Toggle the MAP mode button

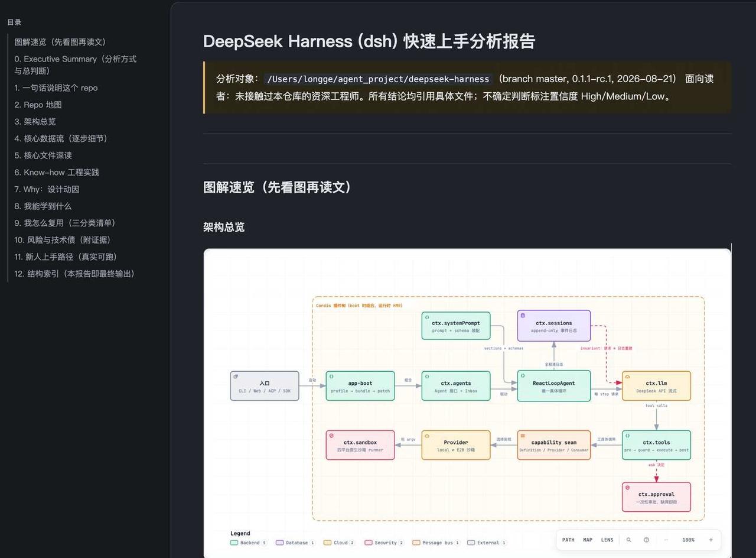coord(588,540)
